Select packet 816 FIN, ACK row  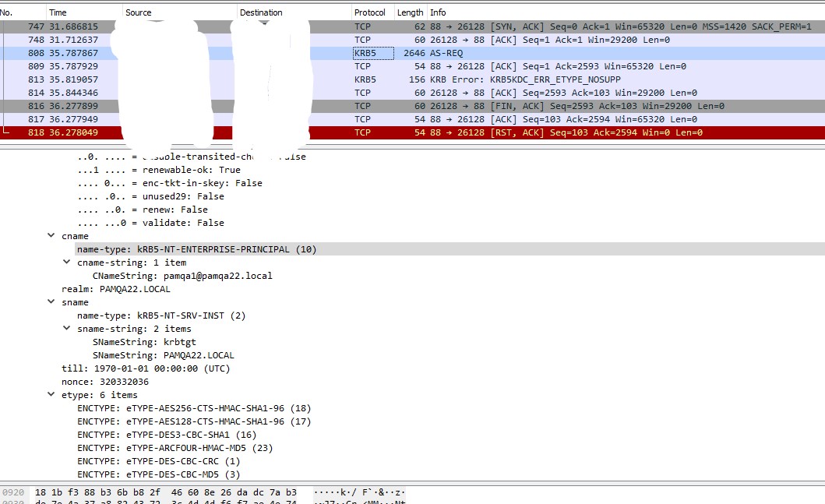413,106
